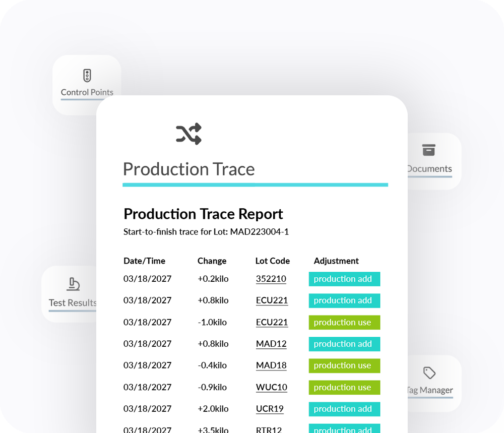Click the Documents archive box icon

coord(428,150)
